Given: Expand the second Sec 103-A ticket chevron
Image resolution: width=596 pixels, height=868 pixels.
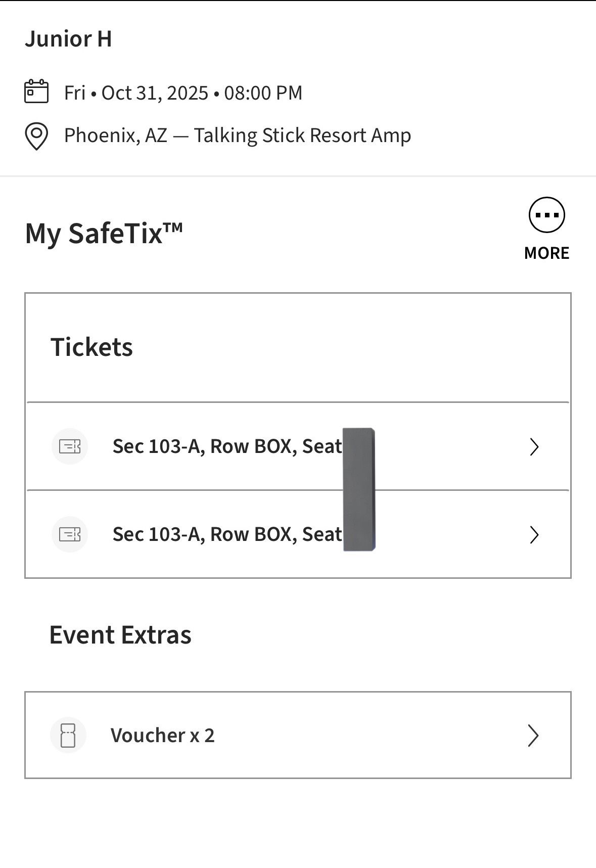Looking at the screenshot, I should (x=534, y=535).
